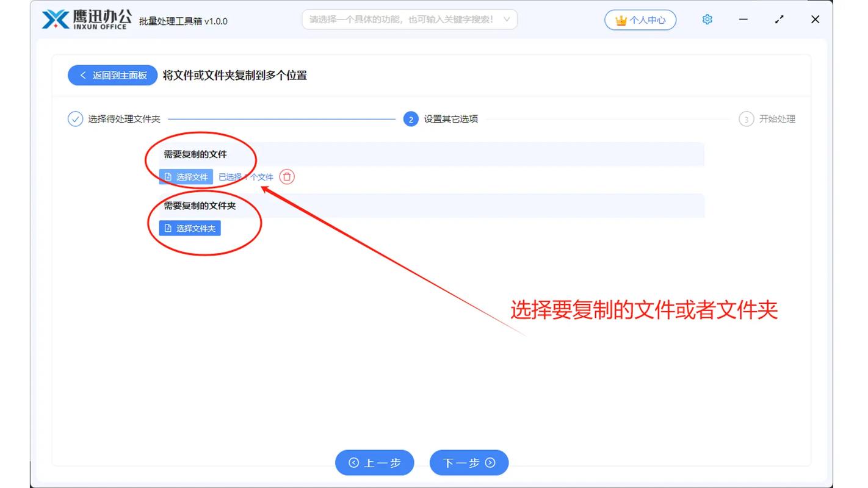Screen dimensions: 868x488
Task: Click the folder icon inside 选择文件夹 button
Action: pos(167,228)
